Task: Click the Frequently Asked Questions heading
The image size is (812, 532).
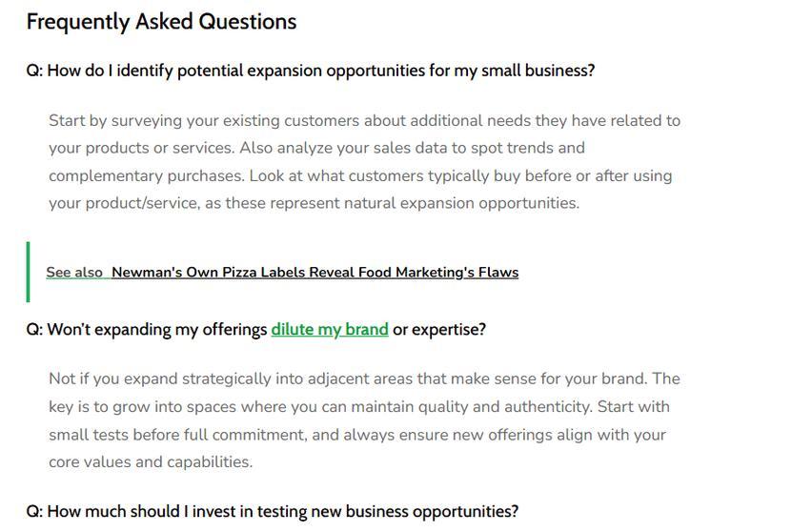Action: [x=162, y=22]
